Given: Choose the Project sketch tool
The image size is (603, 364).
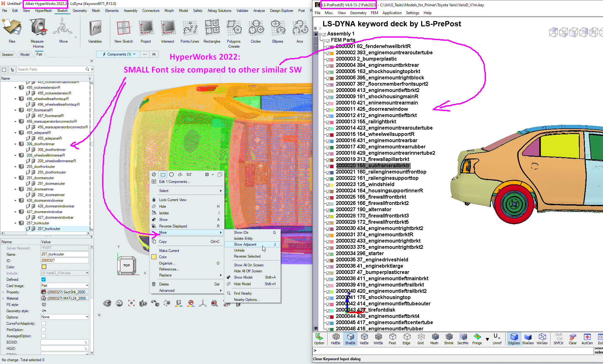Looking at the screenshot, I should [x=146, y=28].
